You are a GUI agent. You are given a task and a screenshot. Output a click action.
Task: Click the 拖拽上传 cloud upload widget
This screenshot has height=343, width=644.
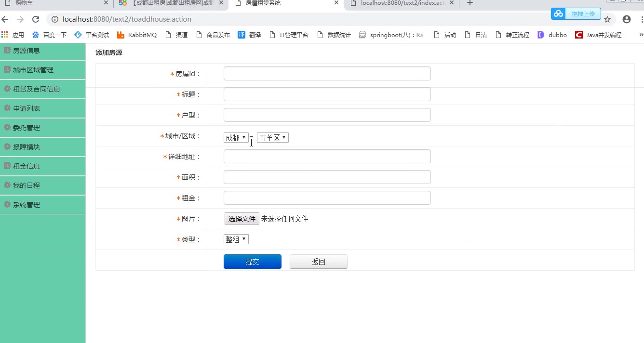pos(576,13)
